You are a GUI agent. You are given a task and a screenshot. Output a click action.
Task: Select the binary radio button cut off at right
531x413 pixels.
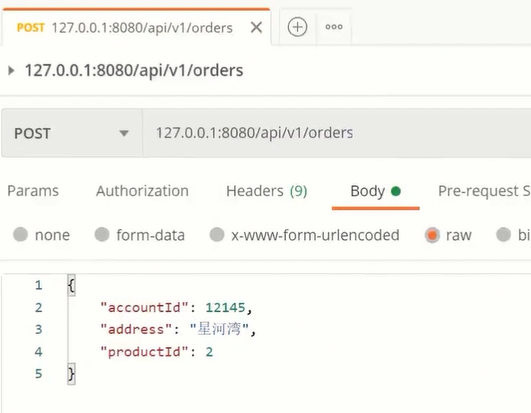[x=503, y=235]
